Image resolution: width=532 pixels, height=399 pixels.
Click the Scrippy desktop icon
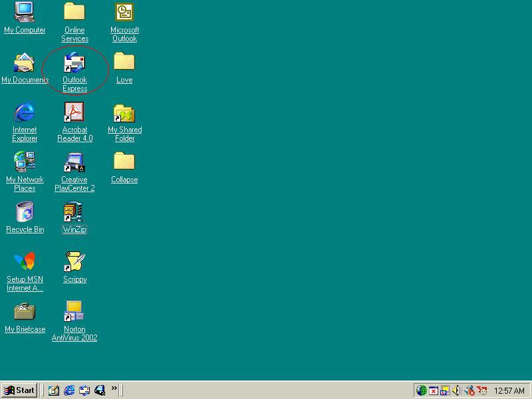point(74,262)
